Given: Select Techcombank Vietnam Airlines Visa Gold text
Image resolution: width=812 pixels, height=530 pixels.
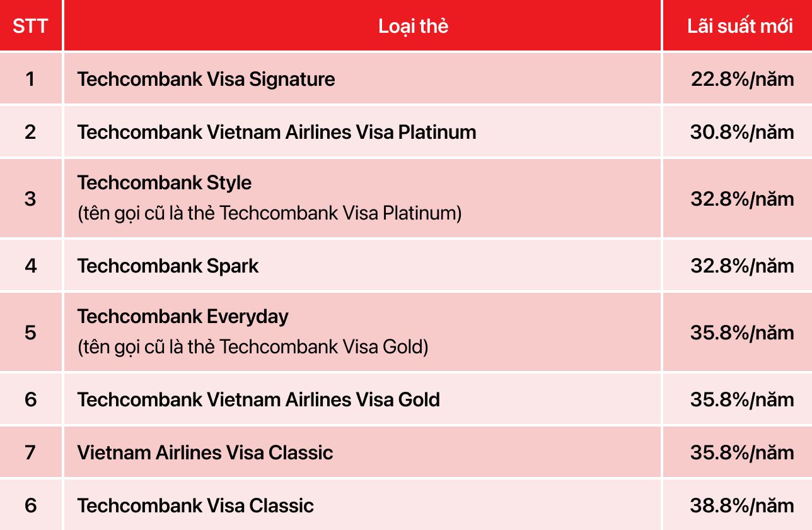Looking at the screenshot, I should (x=258, y=400).
